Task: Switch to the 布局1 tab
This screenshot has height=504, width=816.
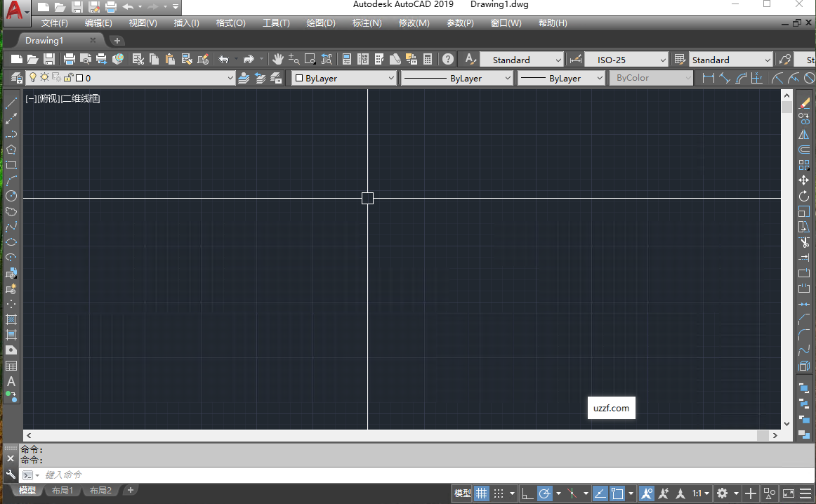Action: [62, 490]
